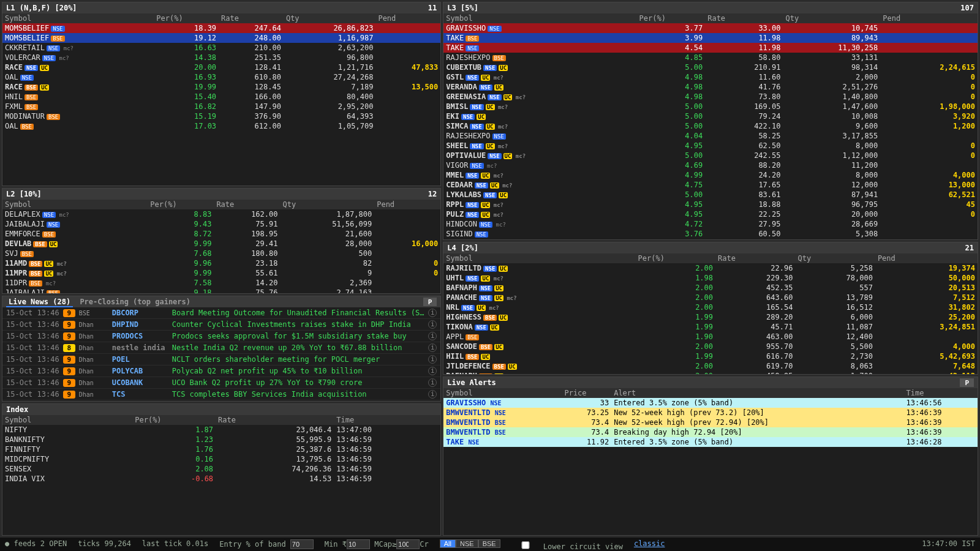980x551 pixels.
Task: Click the NSE badge beside JAIBALAJI 9.43
Action: click(53, 225)
